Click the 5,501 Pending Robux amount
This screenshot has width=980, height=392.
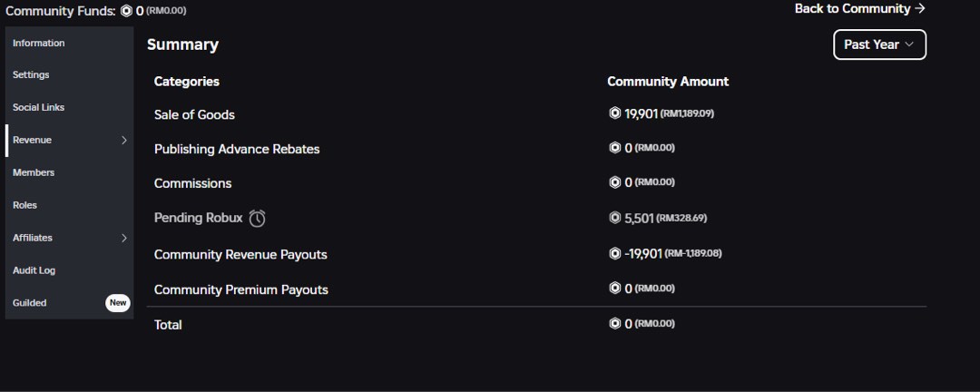point(639,218)
